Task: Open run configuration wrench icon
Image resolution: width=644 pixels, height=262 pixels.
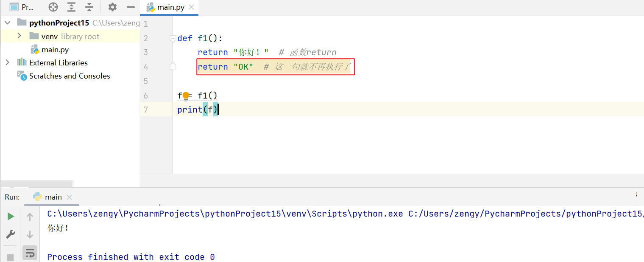Action: coord(11,234)
